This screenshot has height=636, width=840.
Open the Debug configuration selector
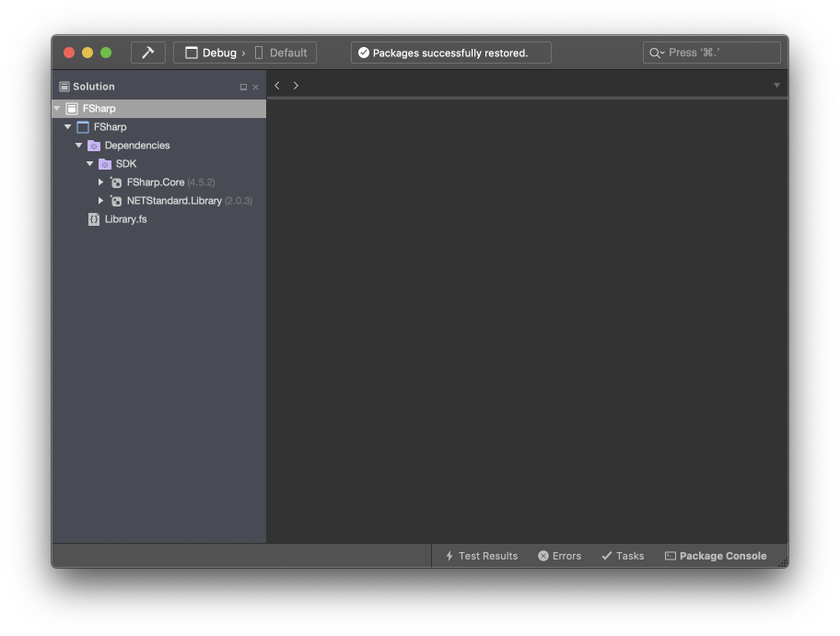211,53
